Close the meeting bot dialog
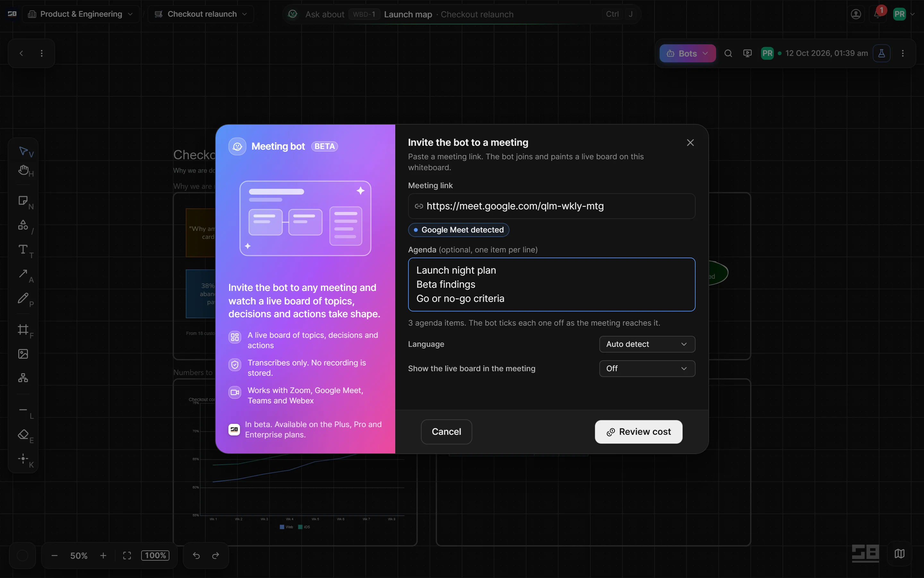924x578 pixels. coord(690,143)
